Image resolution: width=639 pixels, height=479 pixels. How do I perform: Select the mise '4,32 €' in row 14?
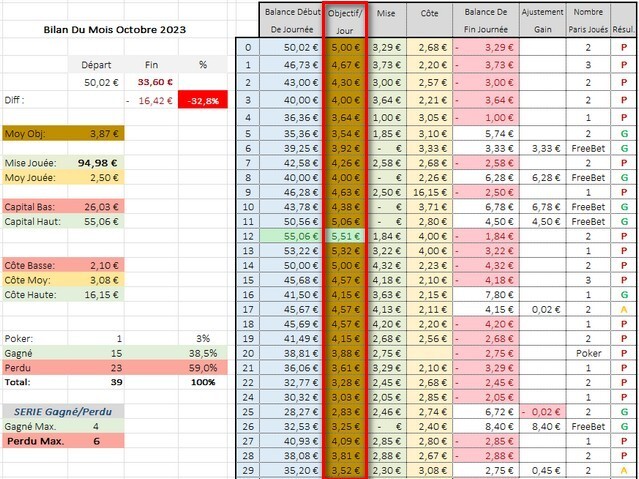(386, 266)
